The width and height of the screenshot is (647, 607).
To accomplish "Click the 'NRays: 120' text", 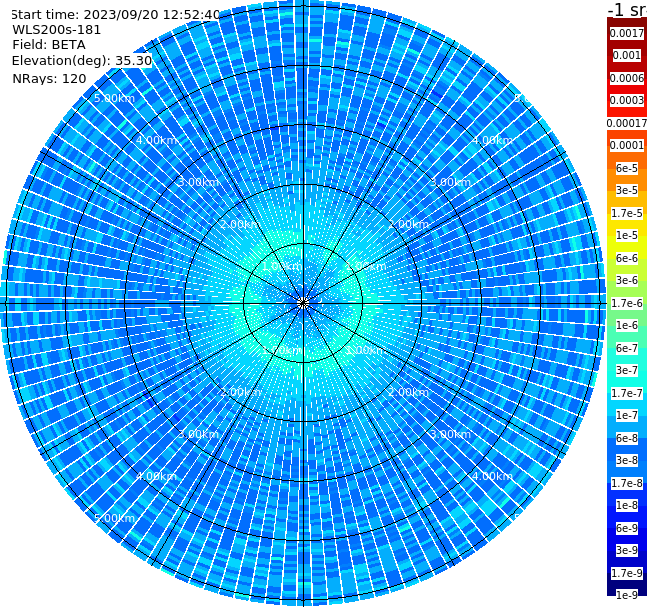I will point(49,78).
